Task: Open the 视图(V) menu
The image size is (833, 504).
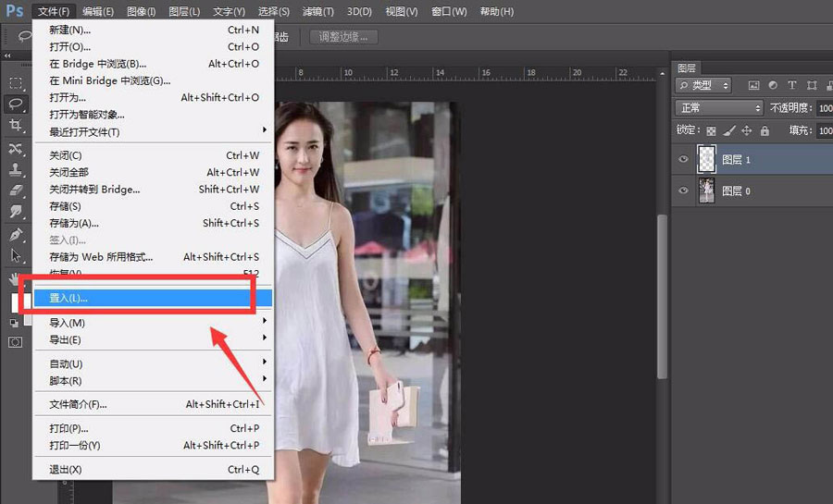Action: (x=401, y=11)
